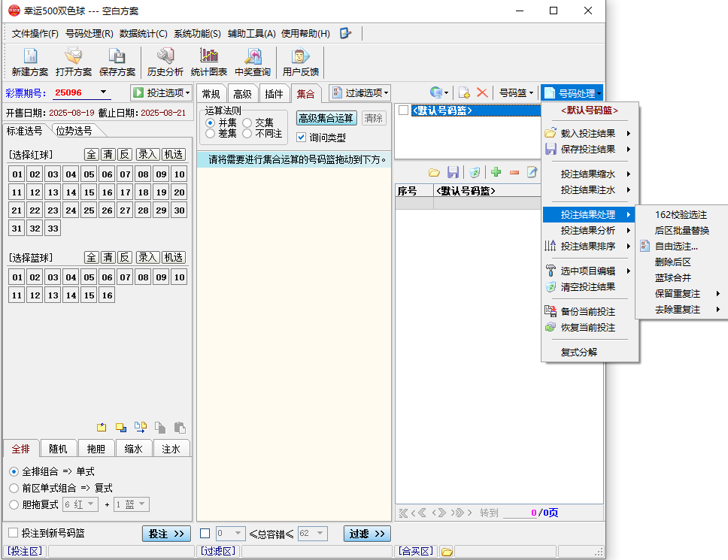Click the 新建方案 new scheme icon

pyautogui.click(x=30, y=62)
